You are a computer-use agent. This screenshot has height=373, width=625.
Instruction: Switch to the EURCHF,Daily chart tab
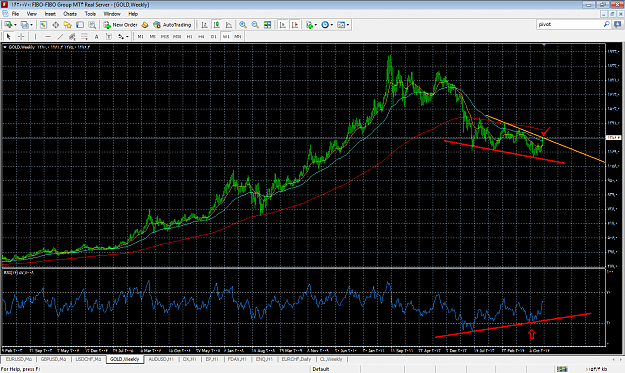296,359
